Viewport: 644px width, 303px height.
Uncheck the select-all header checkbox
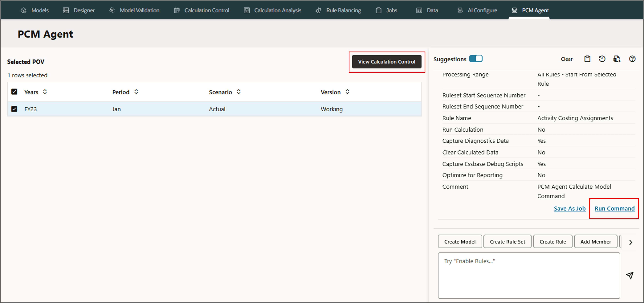coord(14,92)
